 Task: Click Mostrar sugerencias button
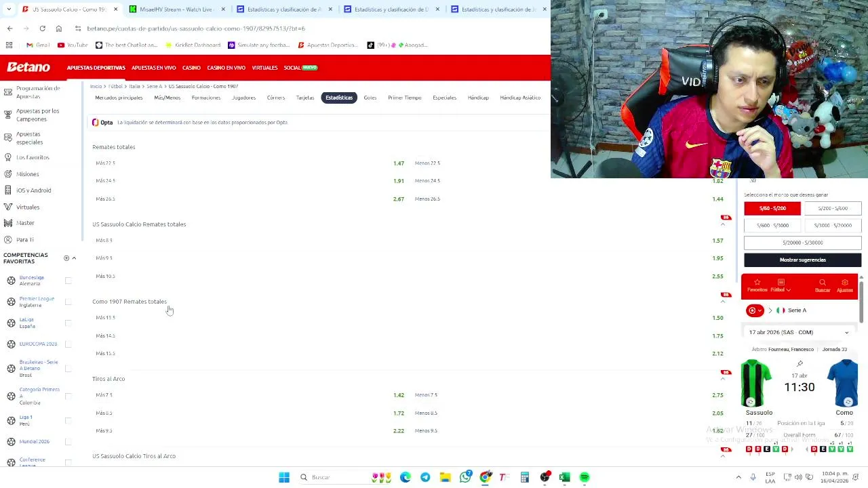[802, 260]
